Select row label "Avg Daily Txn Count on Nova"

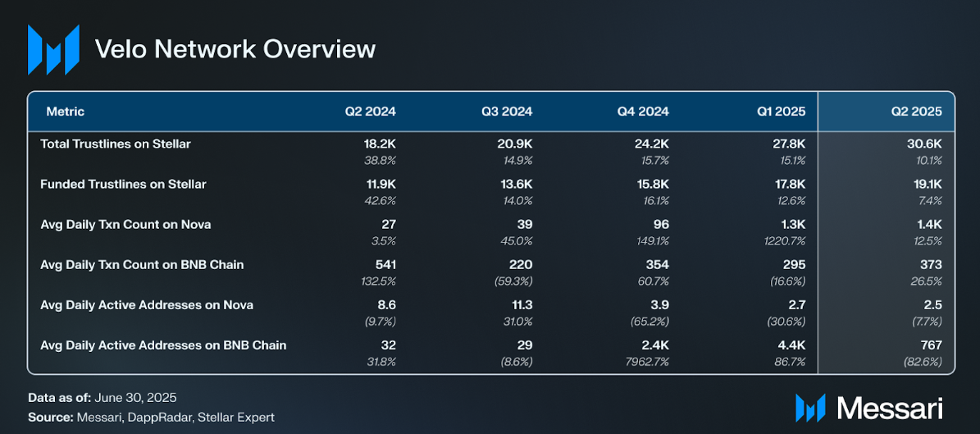click(125, 225)
